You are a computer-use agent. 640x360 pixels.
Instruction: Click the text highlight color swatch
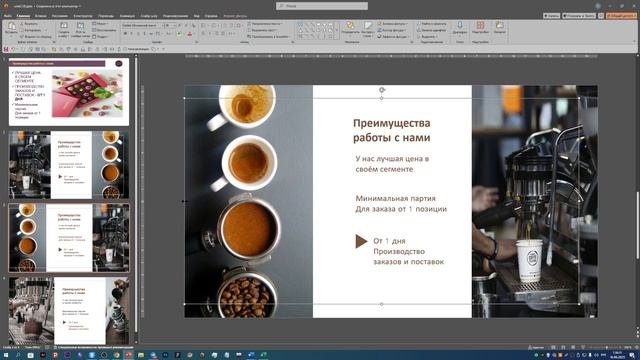click(x=180, y=33)
